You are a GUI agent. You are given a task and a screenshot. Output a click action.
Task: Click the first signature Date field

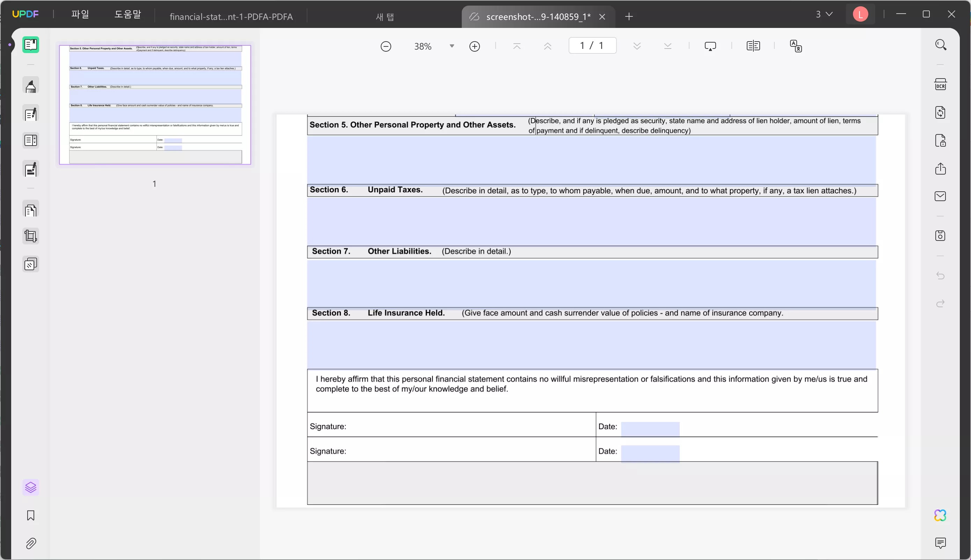pyautogui.click(x=650, y=429)
